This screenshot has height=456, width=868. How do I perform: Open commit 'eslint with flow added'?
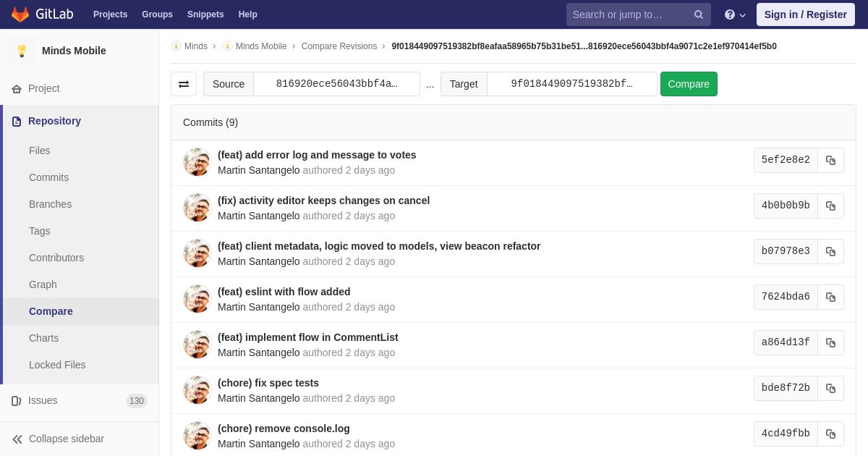pos(284,292)
